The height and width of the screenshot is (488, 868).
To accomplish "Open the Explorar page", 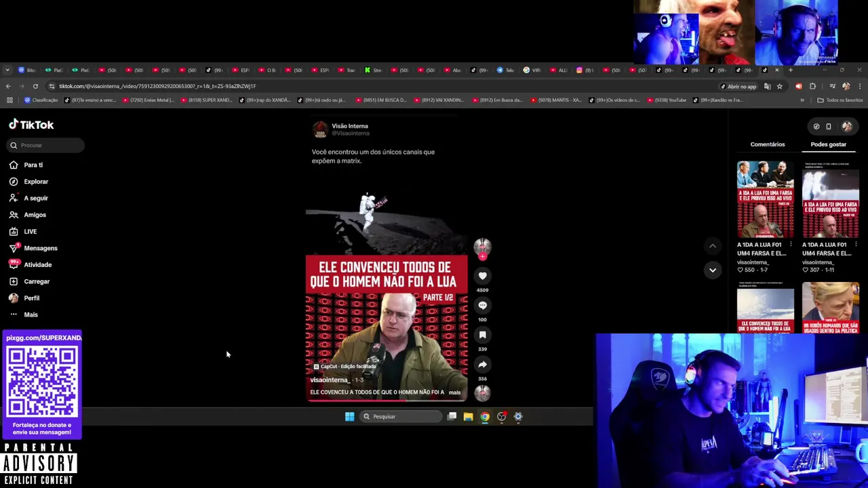I will 28,182.
